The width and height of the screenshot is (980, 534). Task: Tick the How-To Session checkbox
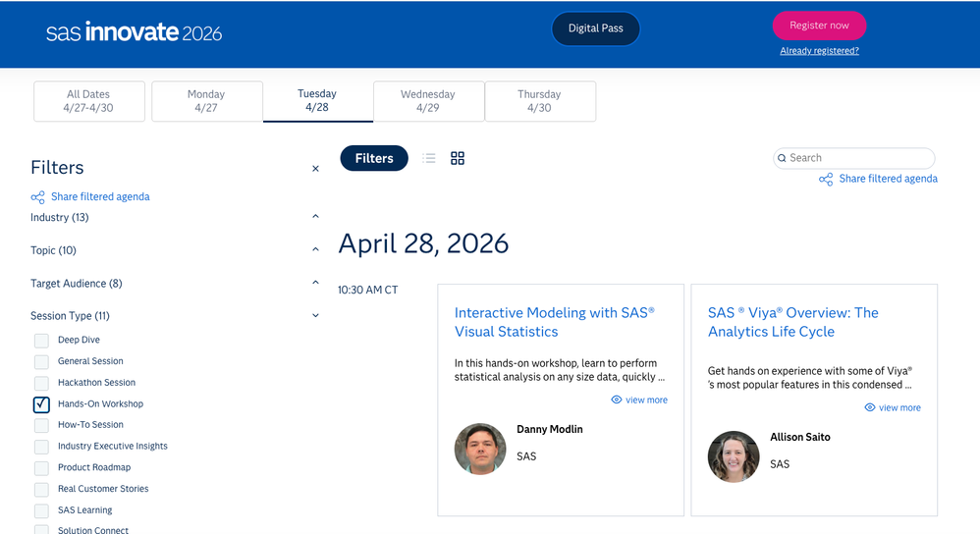tap(41, 425)
